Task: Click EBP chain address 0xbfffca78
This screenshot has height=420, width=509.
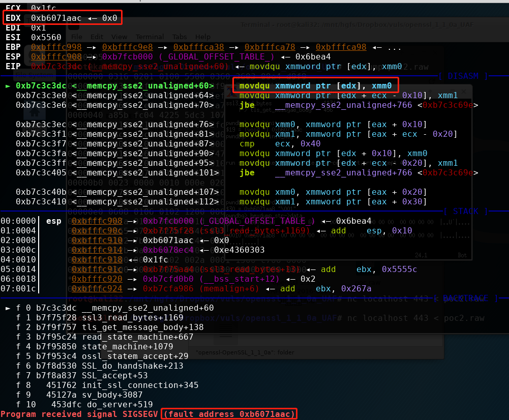Action: click(x=270, y=47)
